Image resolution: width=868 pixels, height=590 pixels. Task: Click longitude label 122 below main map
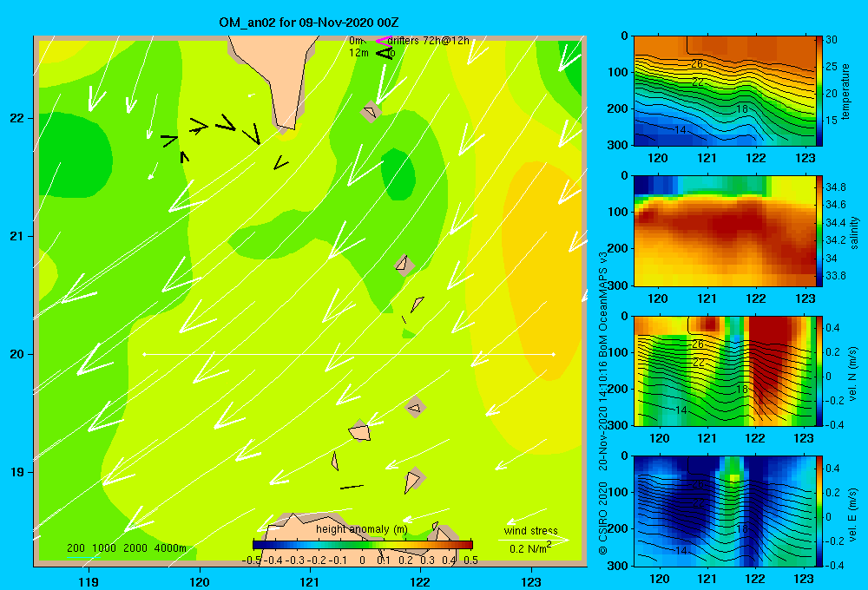click(x=420, y=581)
